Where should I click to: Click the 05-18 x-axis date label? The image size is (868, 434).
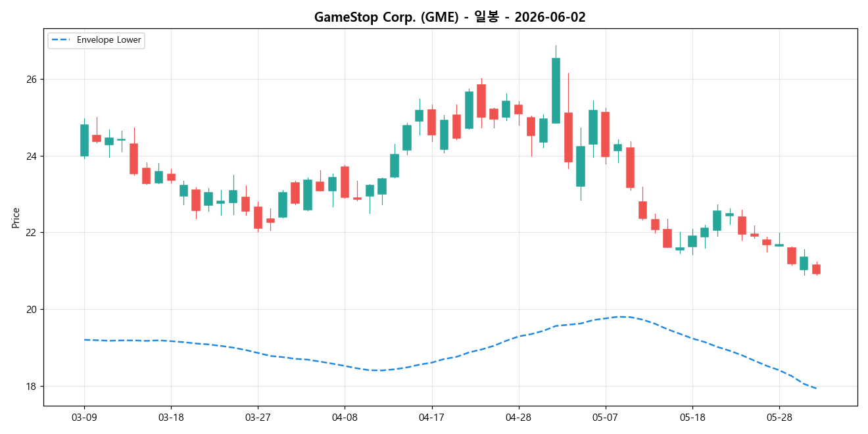tap(692, 418)
